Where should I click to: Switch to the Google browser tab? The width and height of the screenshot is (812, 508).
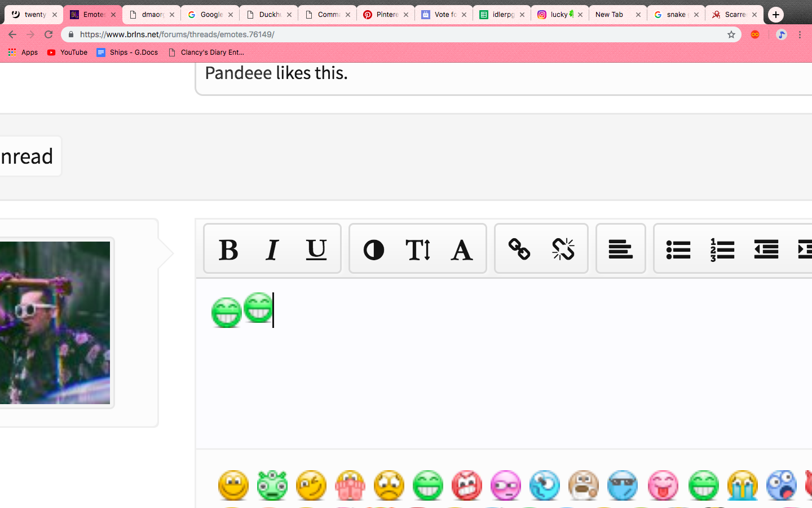pos(211,15)
